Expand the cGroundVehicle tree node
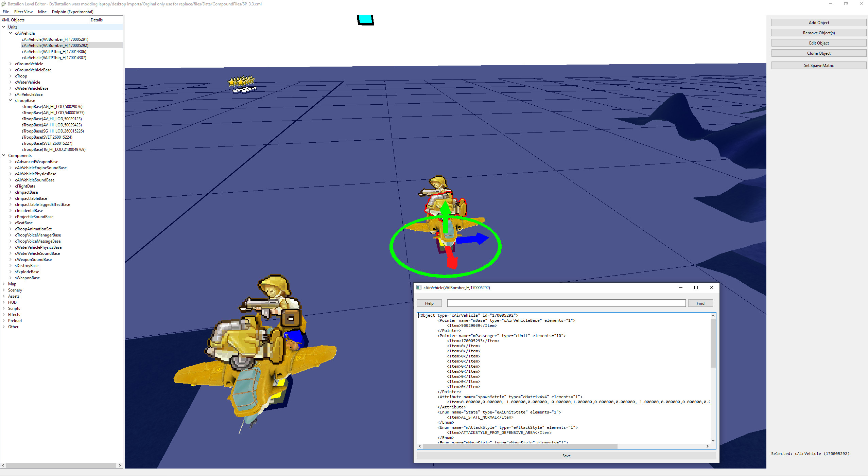This screenshot has width=868, height=476. point(10,64)
